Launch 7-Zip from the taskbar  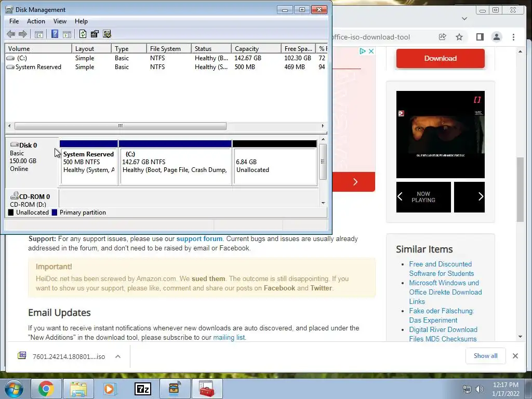142,389
